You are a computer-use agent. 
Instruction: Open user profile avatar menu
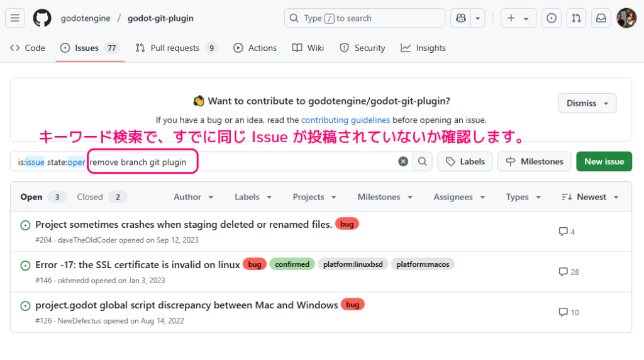tap(626, 18)
